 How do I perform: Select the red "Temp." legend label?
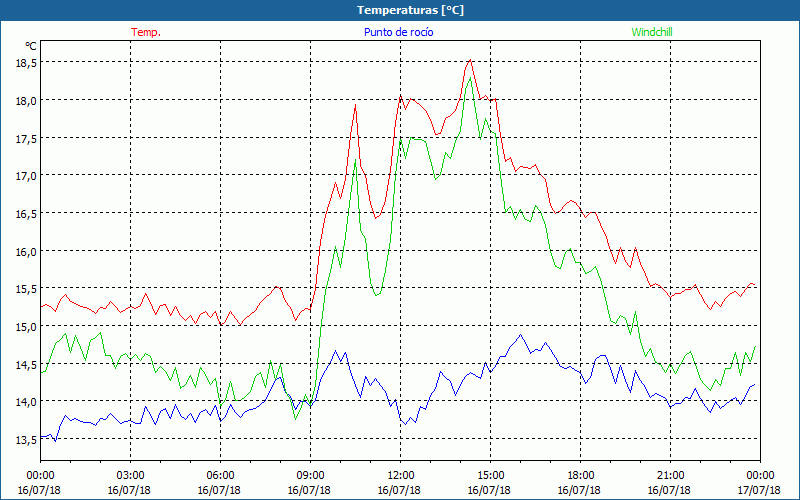click(x=146, y=32)
